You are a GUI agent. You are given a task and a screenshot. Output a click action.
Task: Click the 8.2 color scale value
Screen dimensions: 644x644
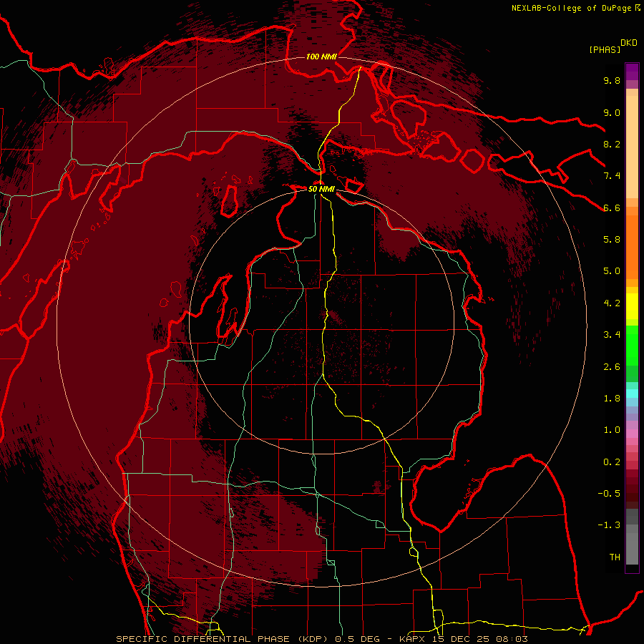(x=612, y=144)
